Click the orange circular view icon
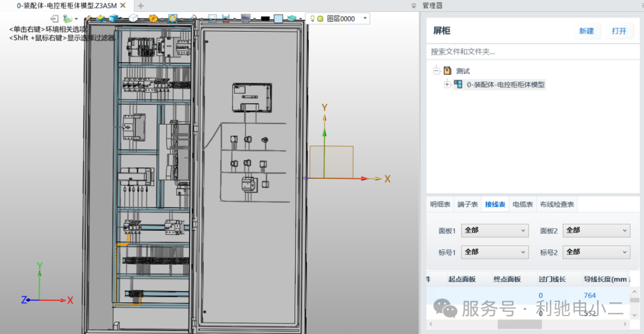 pyautogui.click(x=153, y=18)
